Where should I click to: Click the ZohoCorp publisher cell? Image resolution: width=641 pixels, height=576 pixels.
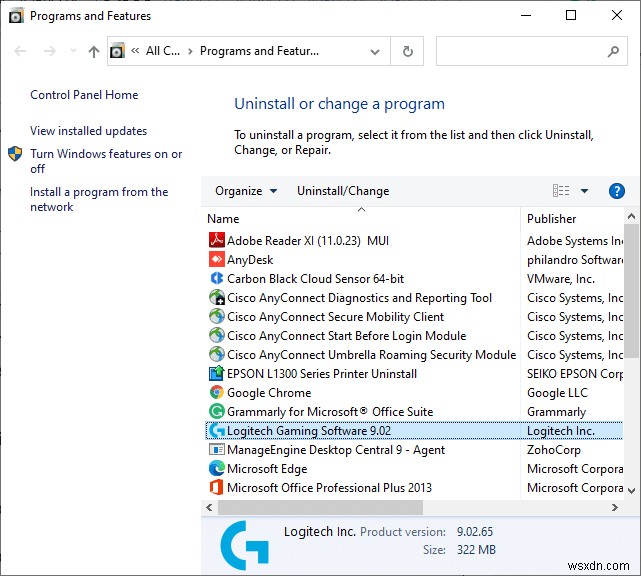click(x=554, y=450)
